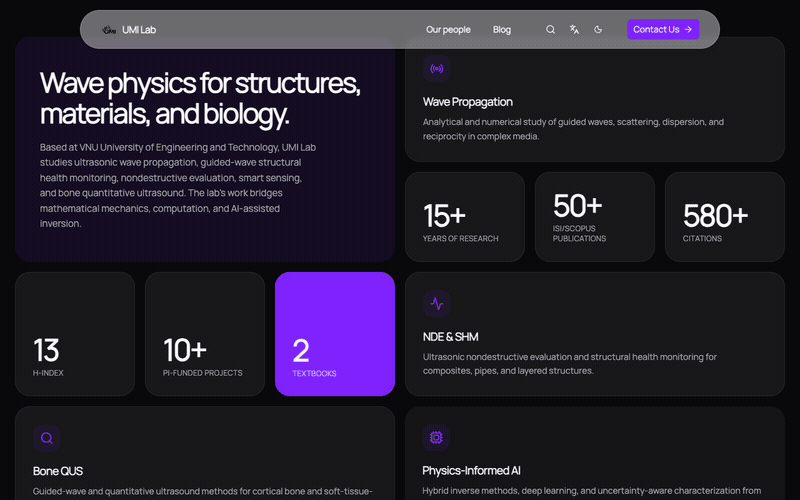Viewport: 800px width, 500px height.
Task: Click the Contact Us button
Action: (663, 29)
